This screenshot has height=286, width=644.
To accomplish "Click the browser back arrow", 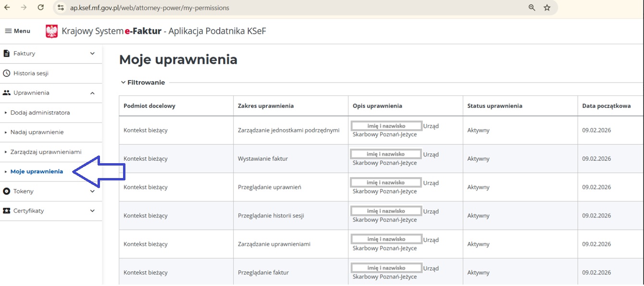I will pyautogui.click(x=7, y=8).
